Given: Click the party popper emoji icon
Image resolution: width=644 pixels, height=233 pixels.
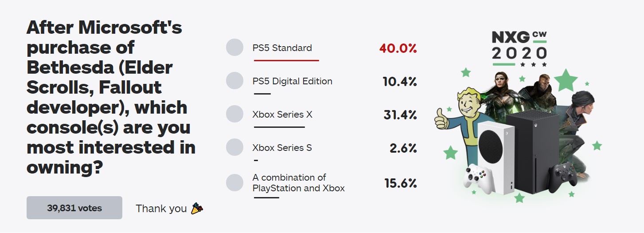Looking at the screenshot, I should pos(197,208).
